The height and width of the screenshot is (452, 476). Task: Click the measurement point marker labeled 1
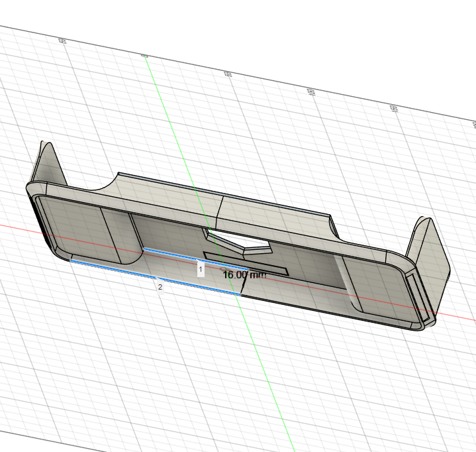201,270
